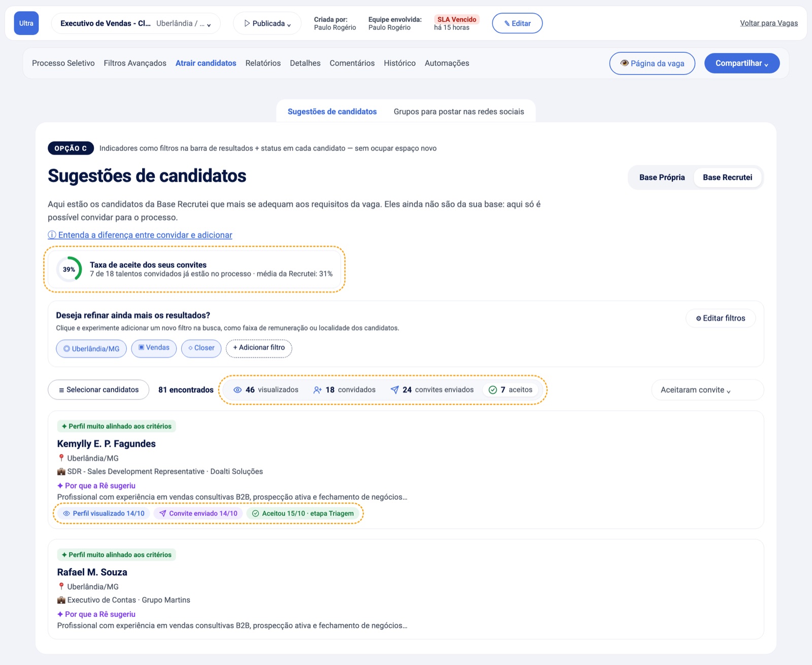This screenshot has height=665, width=812.
Task: Click Editar filtros button
Action: [x=721, y=318]
